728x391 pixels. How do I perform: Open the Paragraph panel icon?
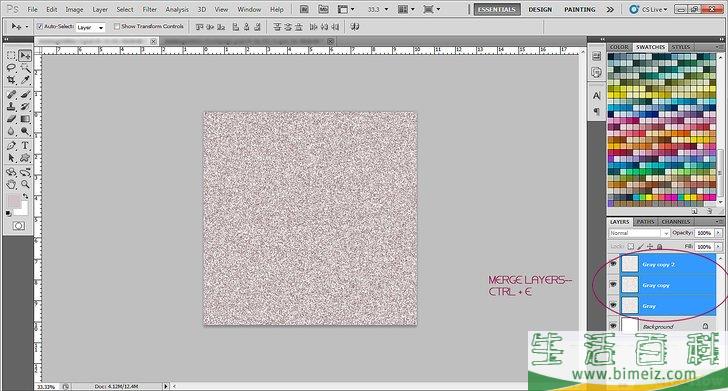(597, 111)
